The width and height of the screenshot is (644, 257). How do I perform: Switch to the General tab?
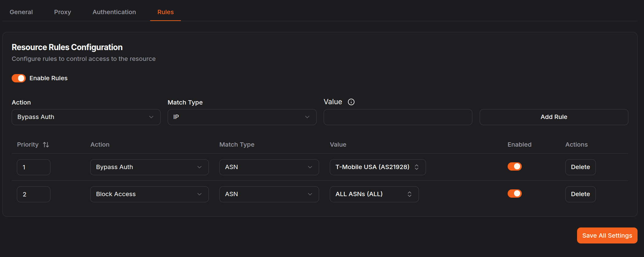click(x=21, y=12)
